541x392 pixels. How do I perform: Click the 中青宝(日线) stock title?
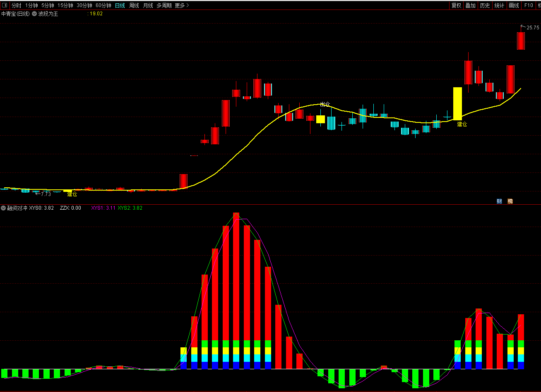(x=15, y=14)
